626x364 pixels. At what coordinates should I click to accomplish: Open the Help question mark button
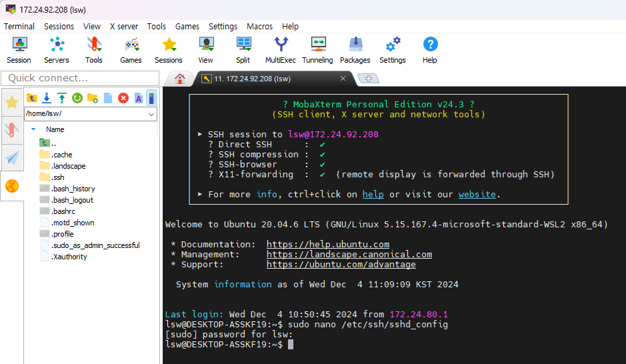point(430,50)
